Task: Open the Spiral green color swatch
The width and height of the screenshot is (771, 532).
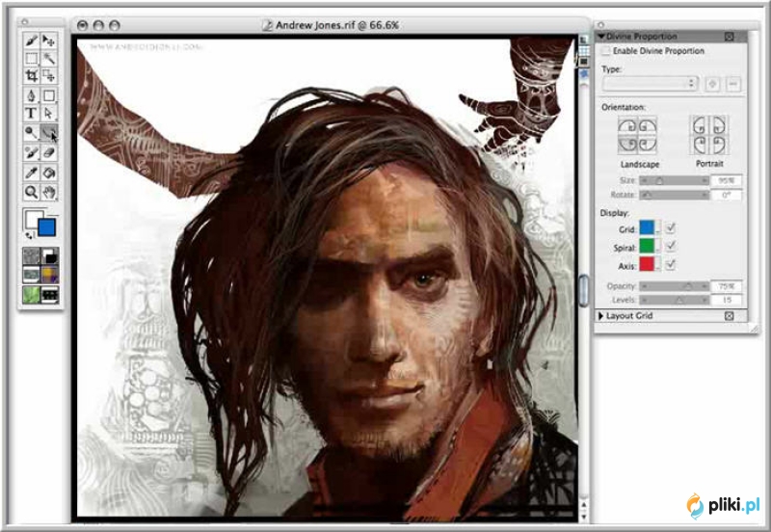Action: click(648, 246)
